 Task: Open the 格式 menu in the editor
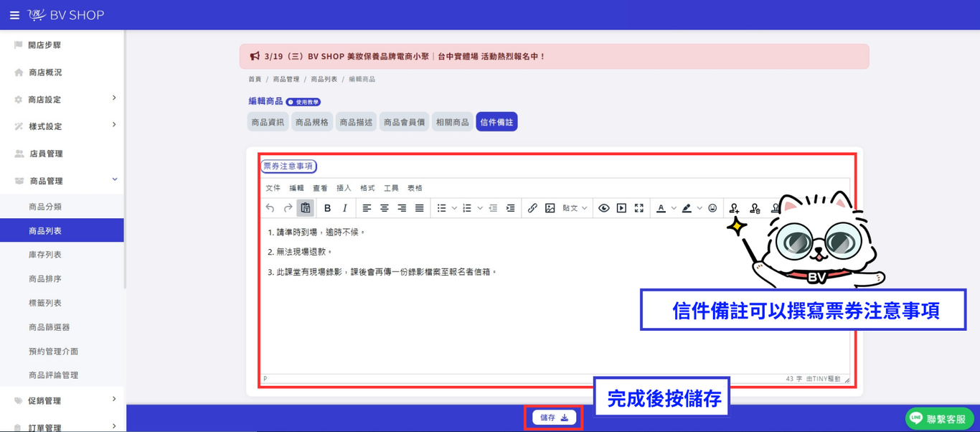click(368, 188)
